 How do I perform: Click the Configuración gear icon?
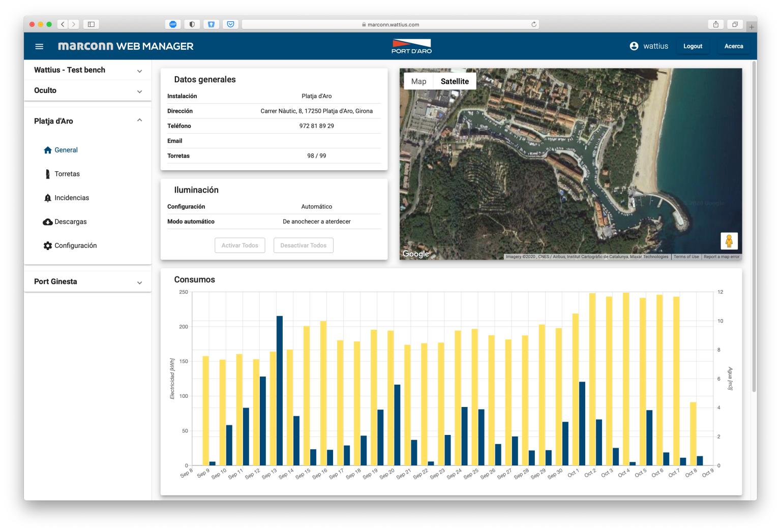pos(48,245)
